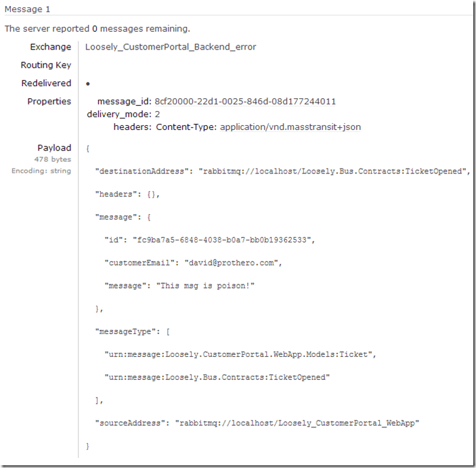Click the server reported 0 messages text
Screen dimensions: 476x468
[x=97, y=29]
